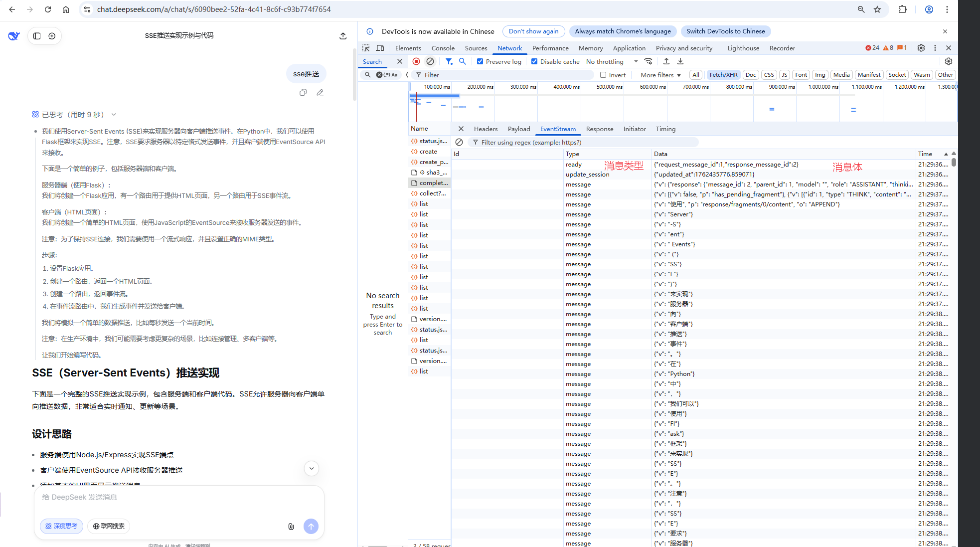980x547 pixels.
Task: Toggle the device toolbar icon
Action: (x=380, y=48)
